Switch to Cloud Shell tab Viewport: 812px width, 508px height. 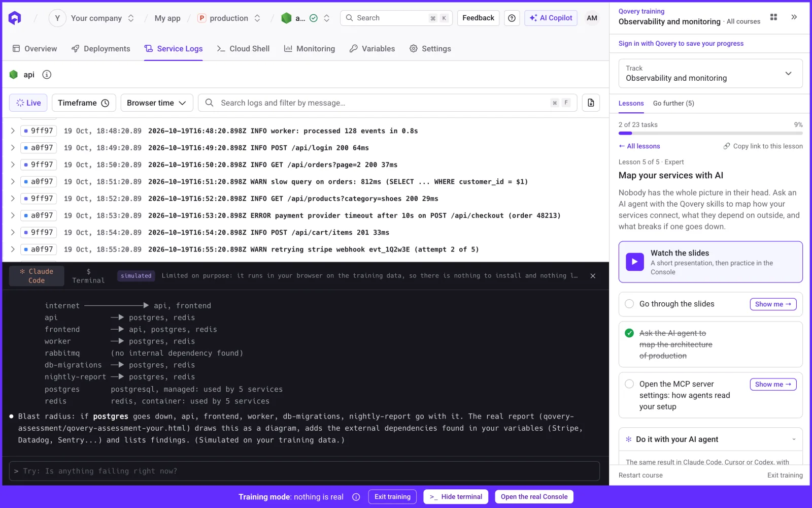click(243, 49)
